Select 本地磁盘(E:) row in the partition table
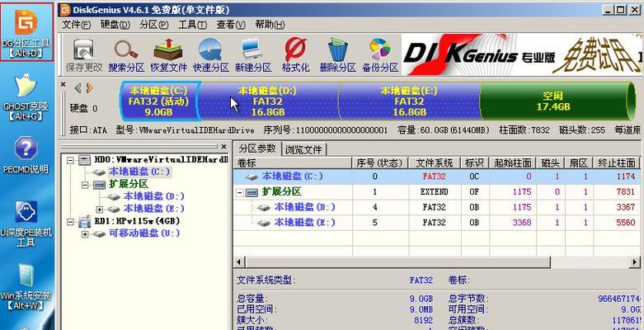Image resolution: width=644 pixels, height=330 pixels. click(436, 223)
